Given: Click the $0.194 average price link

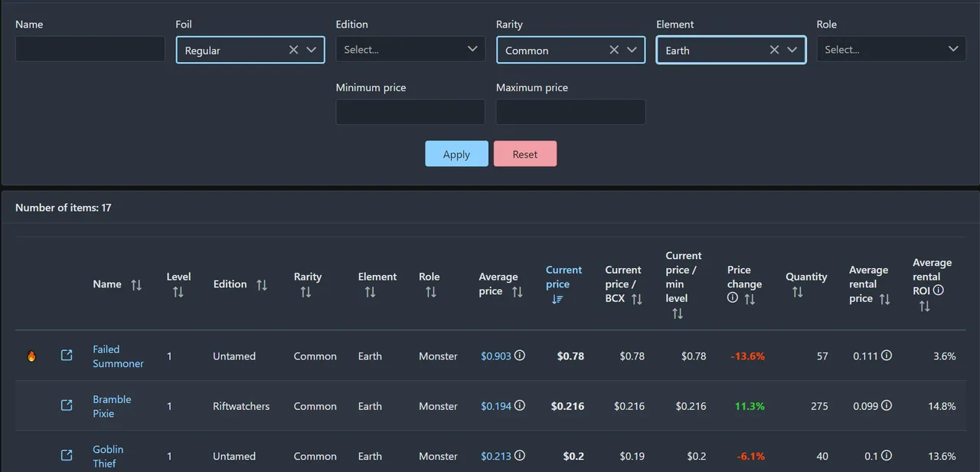Looking at the screenshot, I should (496, 406).
